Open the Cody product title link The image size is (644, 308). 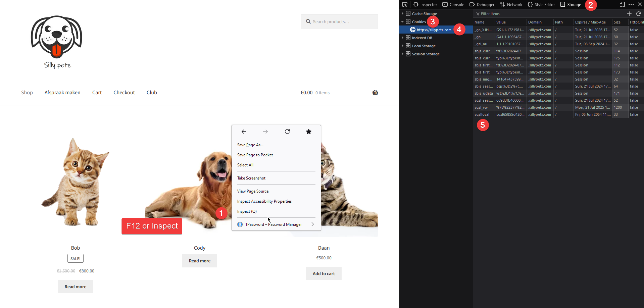(200, 248)
